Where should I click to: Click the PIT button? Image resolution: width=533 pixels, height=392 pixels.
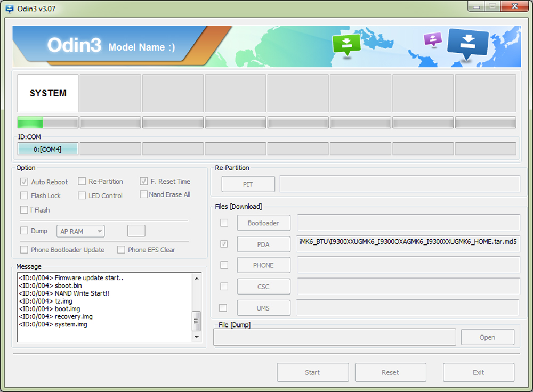pyautogui.click(x=248, y=184)
